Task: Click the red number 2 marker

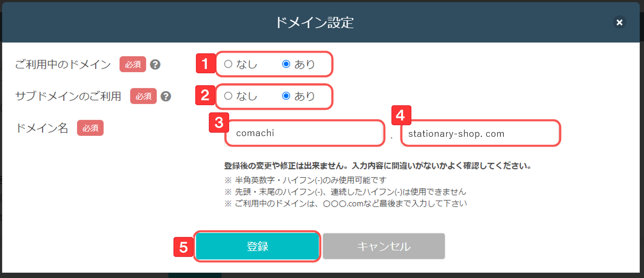Action: pyautogui.click(x=205, y=95)
